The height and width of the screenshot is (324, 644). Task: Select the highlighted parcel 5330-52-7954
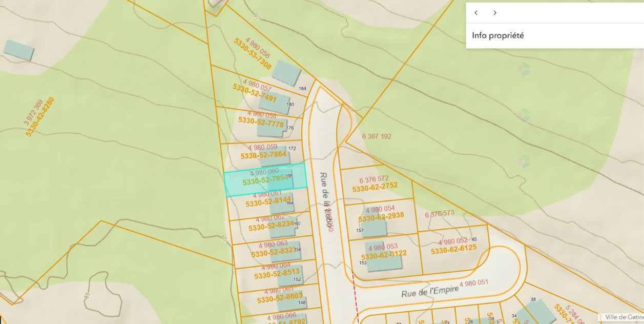point(265,179)
